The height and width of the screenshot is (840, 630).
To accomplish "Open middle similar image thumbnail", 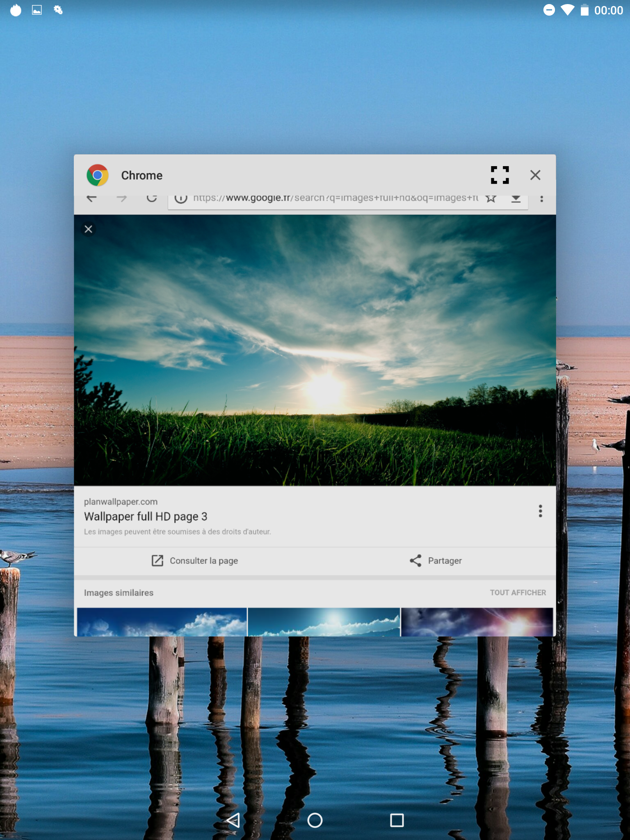I will [x=324, y=622].
